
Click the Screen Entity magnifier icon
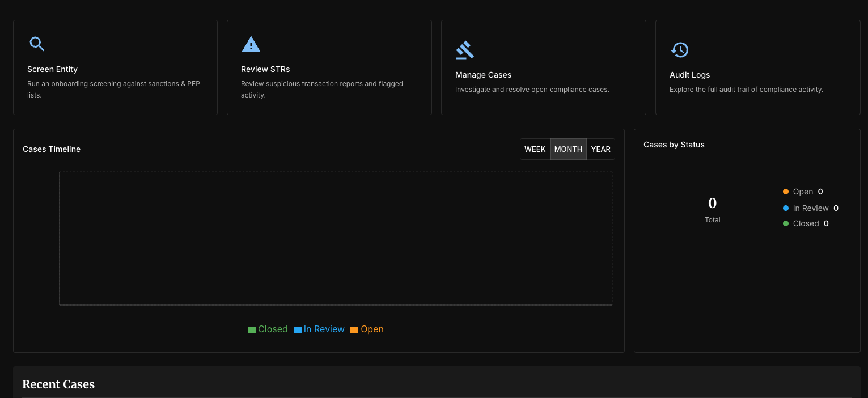click(37, 44)
